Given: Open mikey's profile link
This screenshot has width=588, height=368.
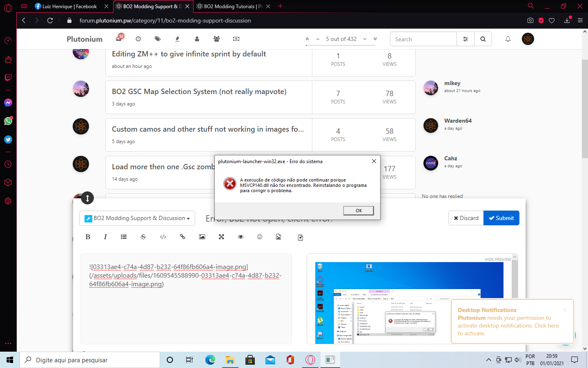Looking at the screenshot, I should pos(452,83).
